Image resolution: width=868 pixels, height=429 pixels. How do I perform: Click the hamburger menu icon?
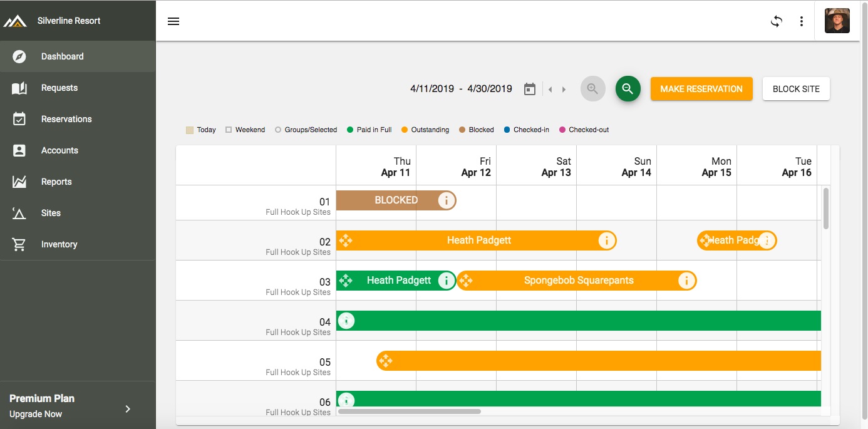pyautogui.click(x=173, y=21)
